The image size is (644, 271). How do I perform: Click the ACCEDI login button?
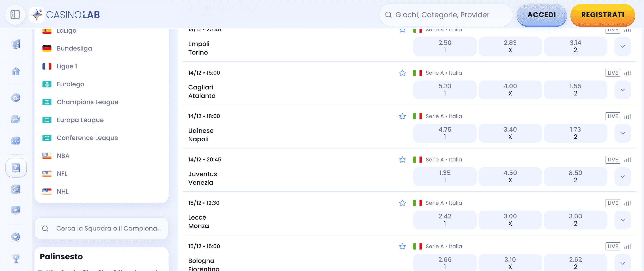point(541,15)
